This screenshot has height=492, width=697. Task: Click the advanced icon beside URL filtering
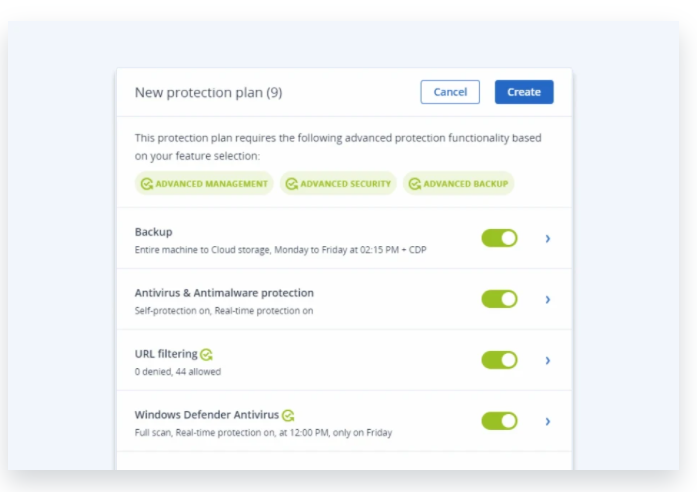[206, 354]
